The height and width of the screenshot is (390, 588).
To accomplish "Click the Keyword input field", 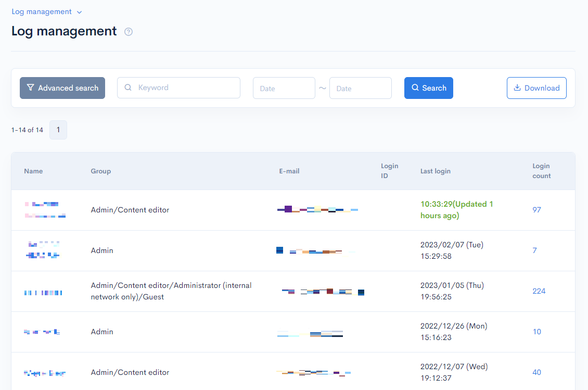I will click(178, 87).
